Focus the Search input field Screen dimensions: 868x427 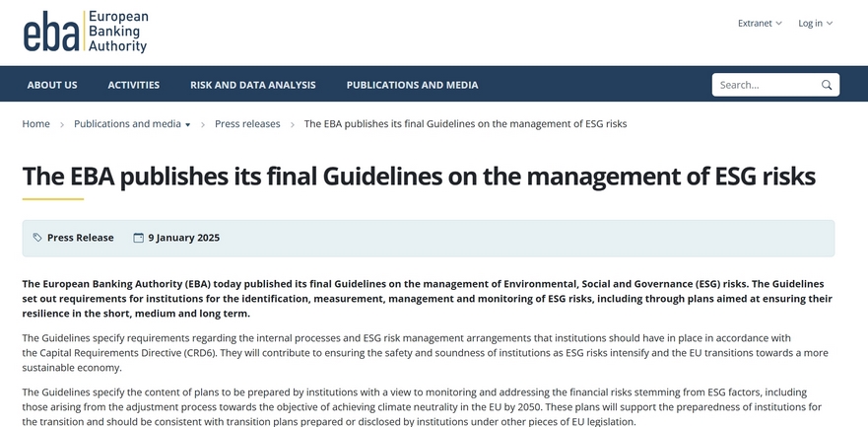[x=766, y=85]
